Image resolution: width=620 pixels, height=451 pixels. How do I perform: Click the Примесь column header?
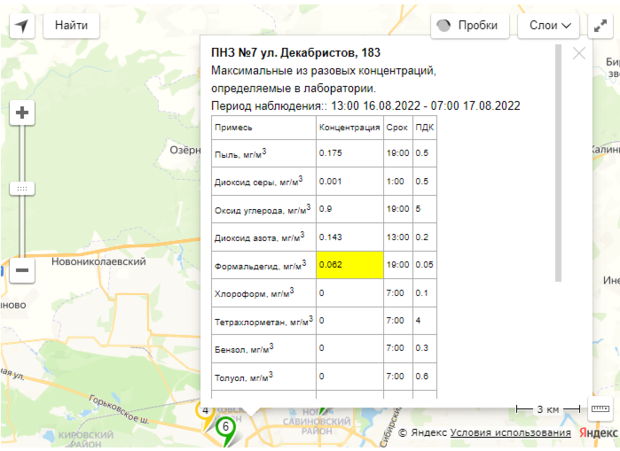(234, 128)
